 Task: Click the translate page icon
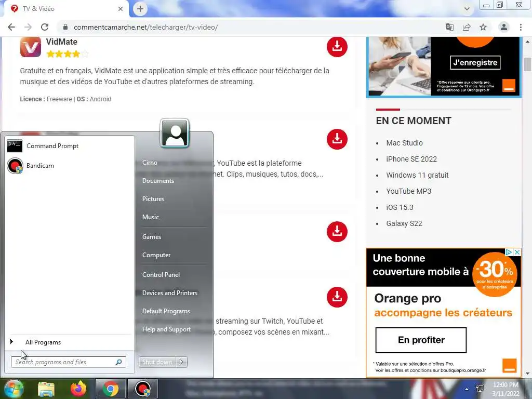pos(450,27)
